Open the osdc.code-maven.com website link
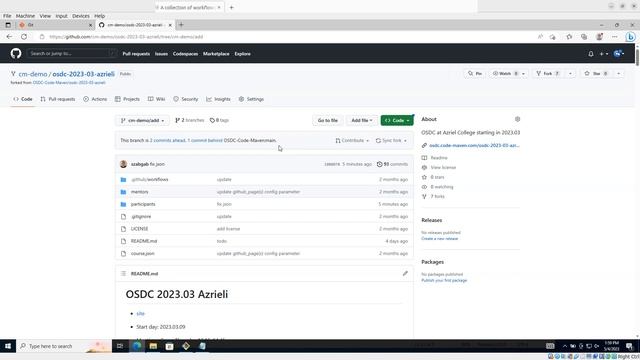Screen dimensions: 640x360 (x=474, y=145)
